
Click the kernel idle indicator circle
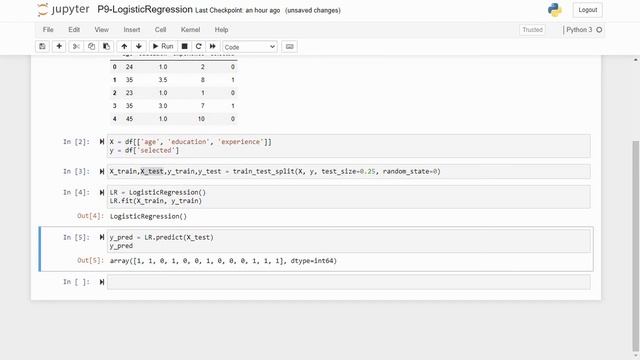coord(599,30)
